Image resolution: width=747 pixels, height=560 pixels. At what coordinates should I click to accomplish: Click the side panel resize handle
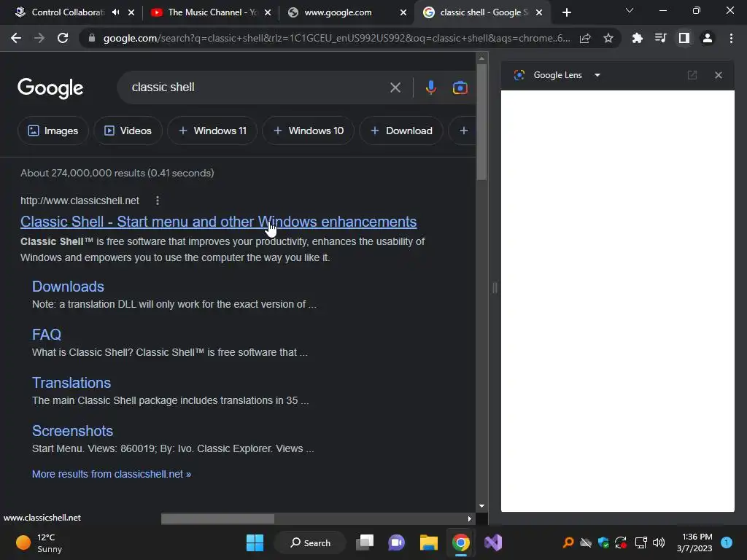495,287
